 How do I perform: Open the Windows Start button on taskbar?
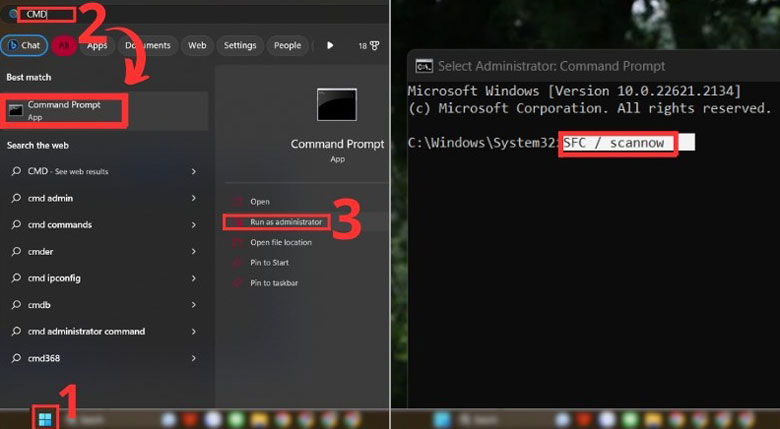45,420
